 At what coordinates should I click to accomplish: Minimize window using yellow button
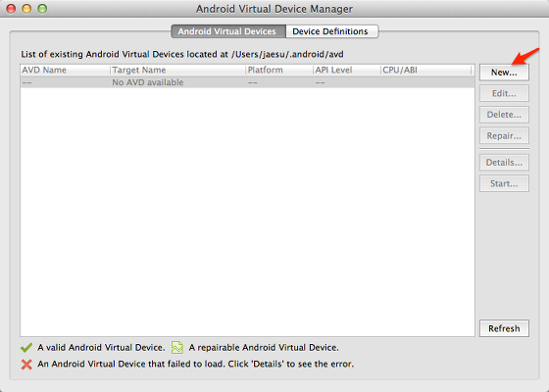point(26,9)
